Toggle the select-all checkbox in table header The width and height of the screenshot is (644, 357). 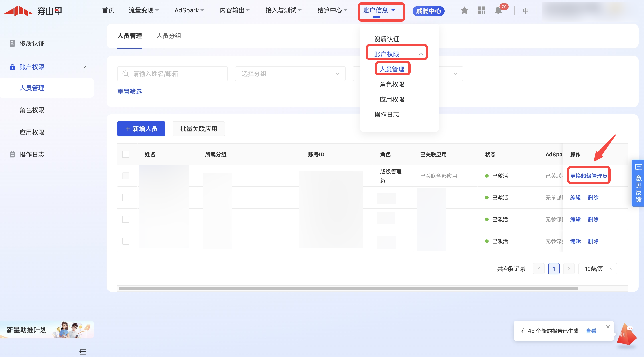point(125,154)
